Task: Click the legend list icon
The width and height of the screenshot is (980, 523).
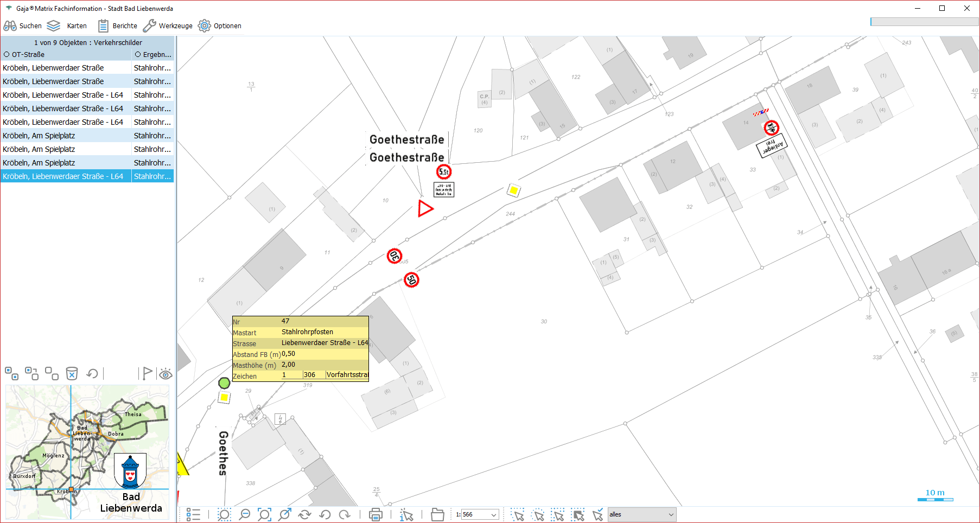Action: pos(193,514)
